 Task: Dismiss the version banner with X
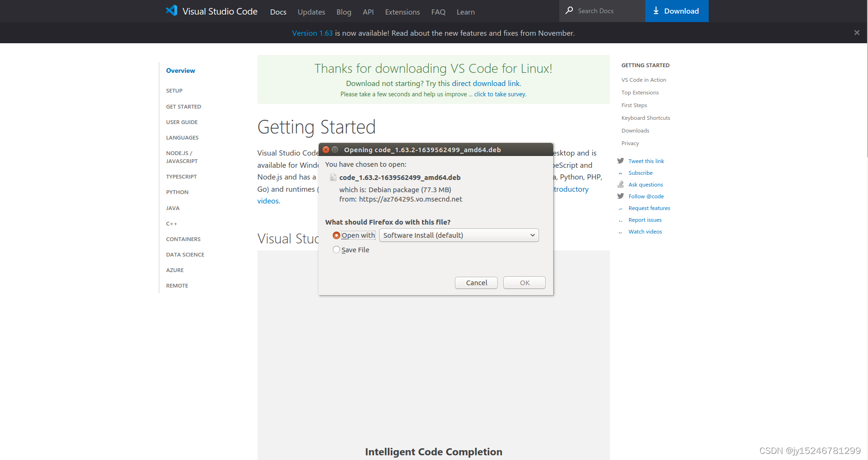click(857, 32)
